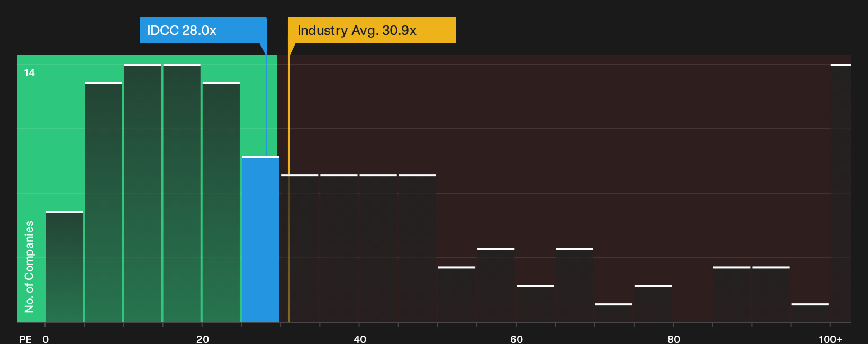Click the Industry Avg. 30.9x yellow label
Viewport: 868px width, 344px height.
[x=372, y=30]
